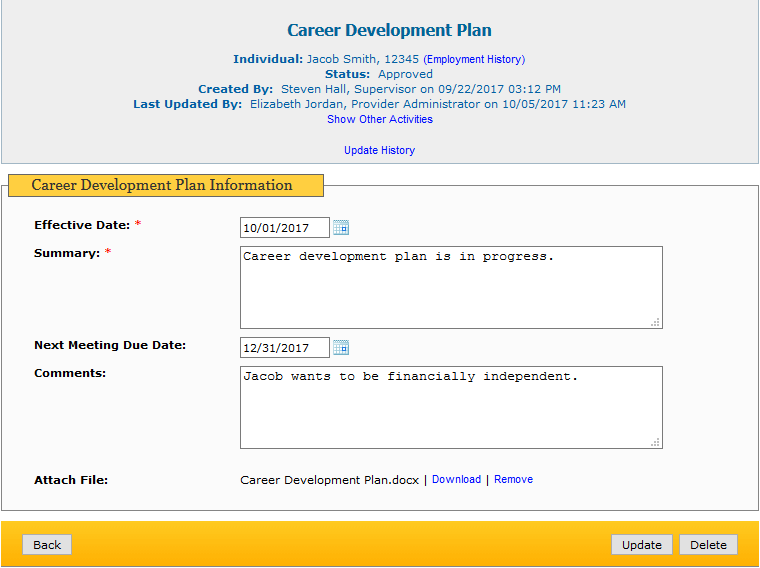Click the Back button

47,545
